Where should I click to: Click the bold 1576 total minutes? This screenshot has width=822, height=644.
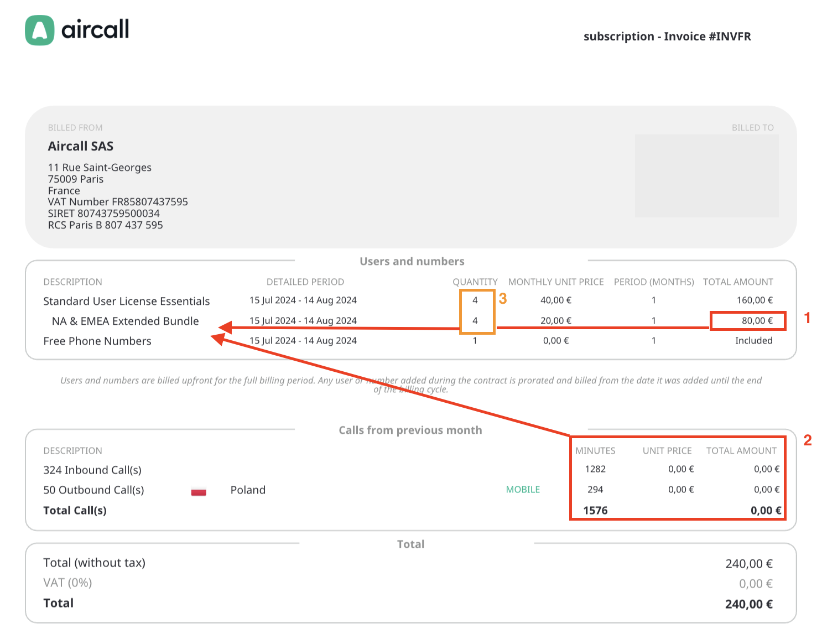pos(595,510)
